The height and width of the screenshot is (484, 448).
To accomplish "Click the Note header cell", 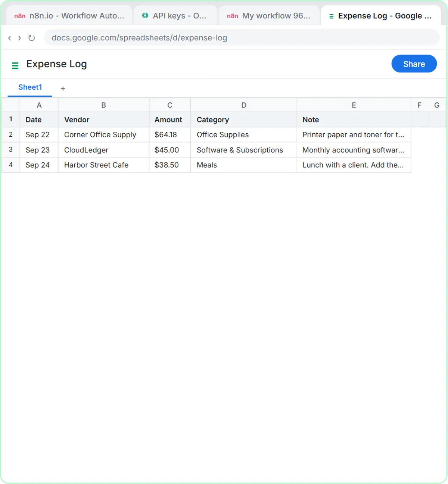I will [x=354, y=120].
